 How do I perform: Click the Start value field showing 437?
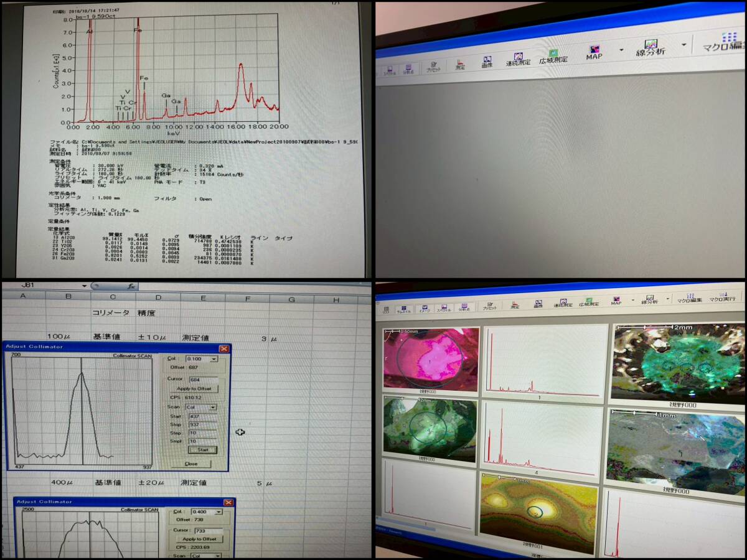click(202, 416)
